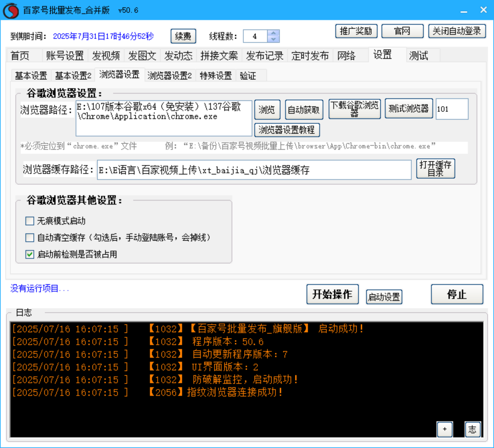Minimize the 百家号批量发布 window
Image resolution: width=494 pixels, height=448 pixels.
464,11
